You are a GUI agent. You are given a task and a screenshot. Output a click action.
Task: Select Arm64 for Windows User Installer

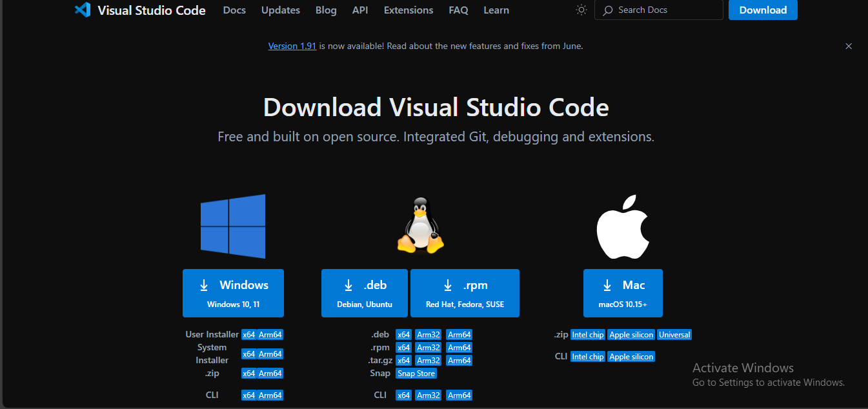click(x=270, y=335)
